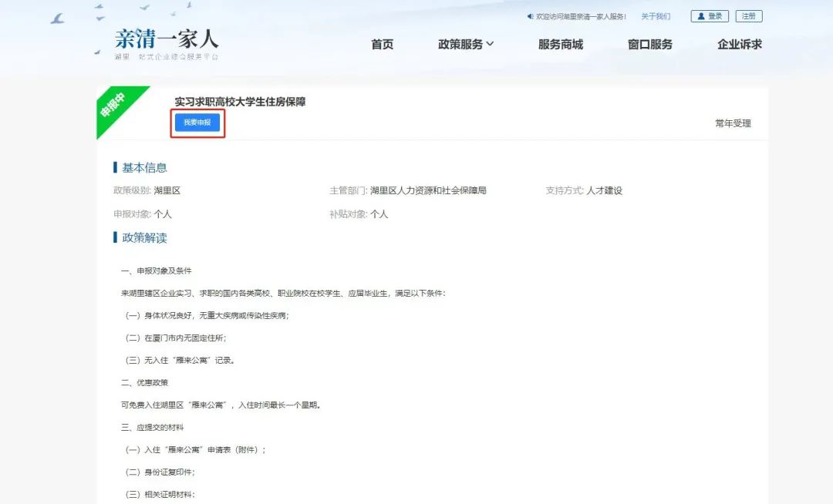
Task: Click the welcome text 欢迎访问湖里亲清一家人服务
Action: (x=581, y=16)
